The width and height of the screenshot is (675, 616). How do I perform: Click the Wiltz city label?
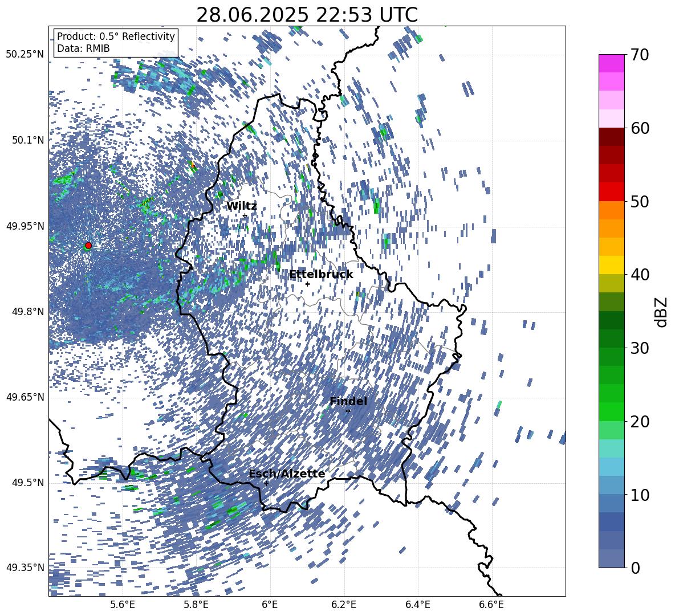coord(242,206)
